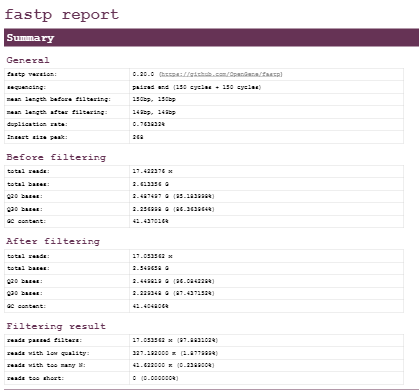The width and height of the screenshot is (419, 390).
Task: Click the 'fastp report' page title
Action: (62, 15)
